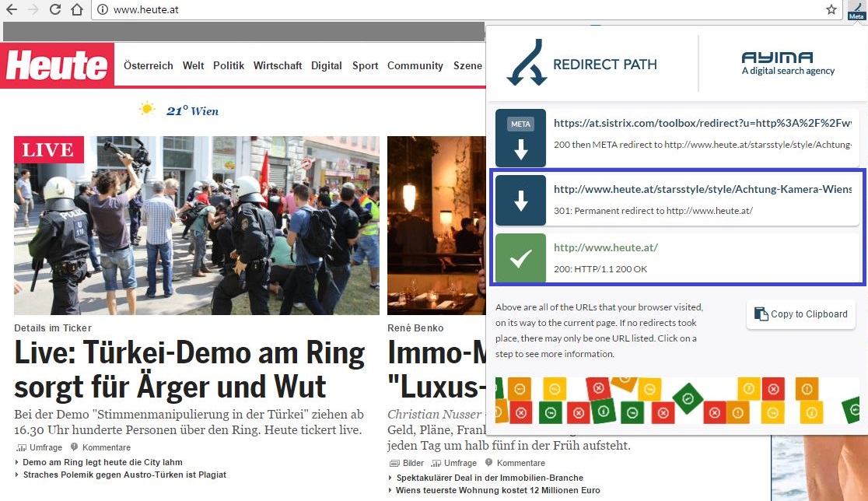Reload the page with refresh icon
This screenshot has height=501, width=868.
click(x=55, y=9)
